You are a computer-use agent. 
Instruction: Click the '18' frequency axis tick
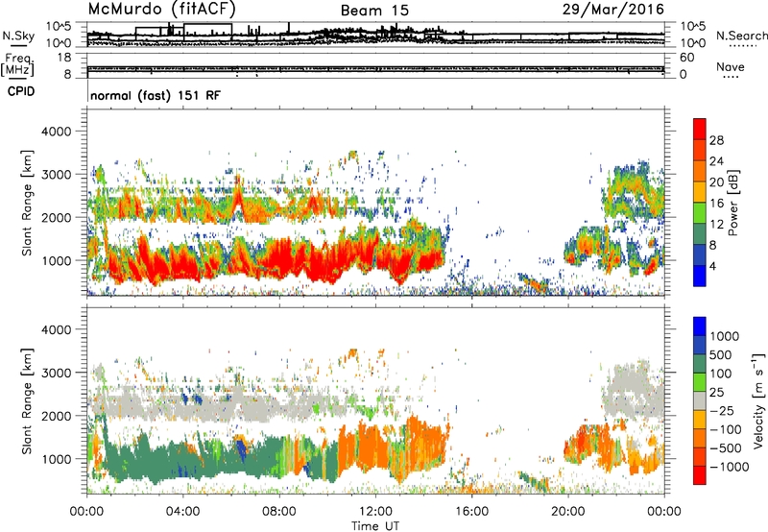tap(64, 58)
